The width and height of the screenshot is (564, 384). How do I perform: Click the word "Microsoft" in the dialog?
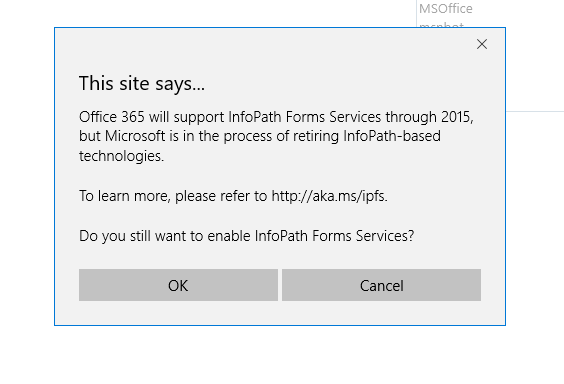135,136
